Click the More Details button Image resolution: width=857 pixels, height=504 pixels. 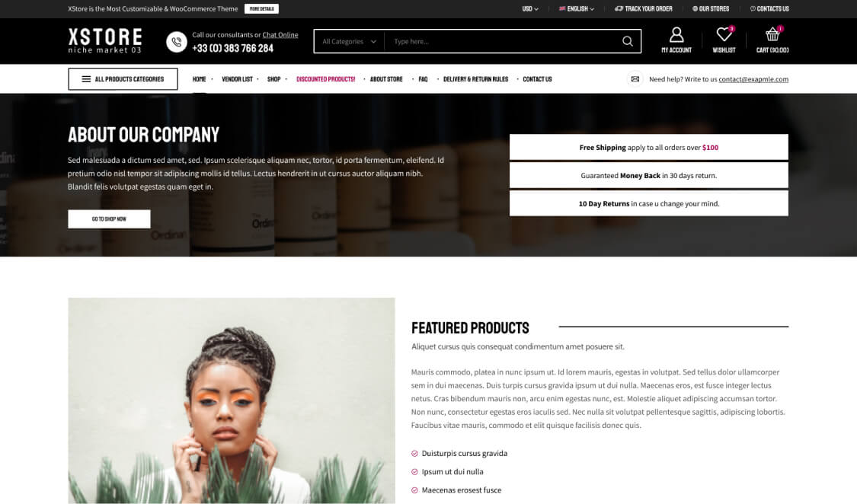coord(261,8)
